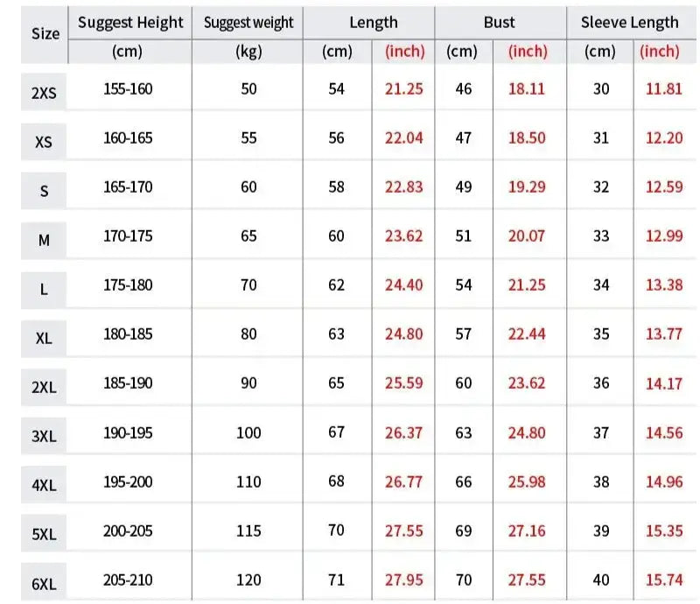The width and height of the screenshot is (700, 604).
Task: Select the Suggest Height column header
Action: tap(130, 23)
